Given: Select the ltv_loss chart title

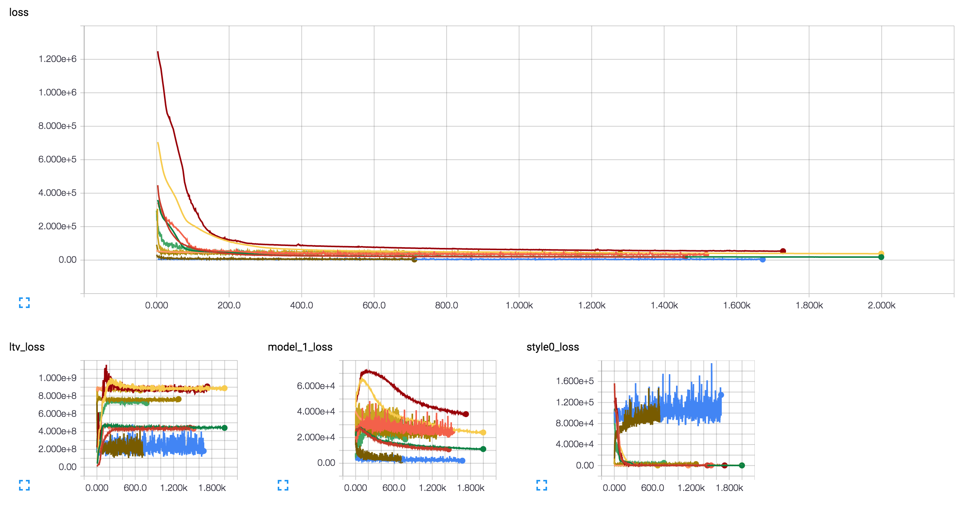Looking at the screenshot, I should click(x=27, y=347).
